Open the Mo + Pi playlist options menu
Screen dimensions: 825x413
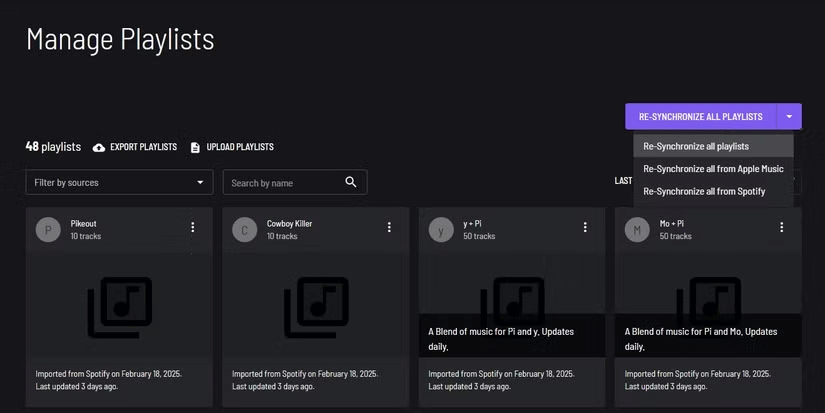point(781,228)
